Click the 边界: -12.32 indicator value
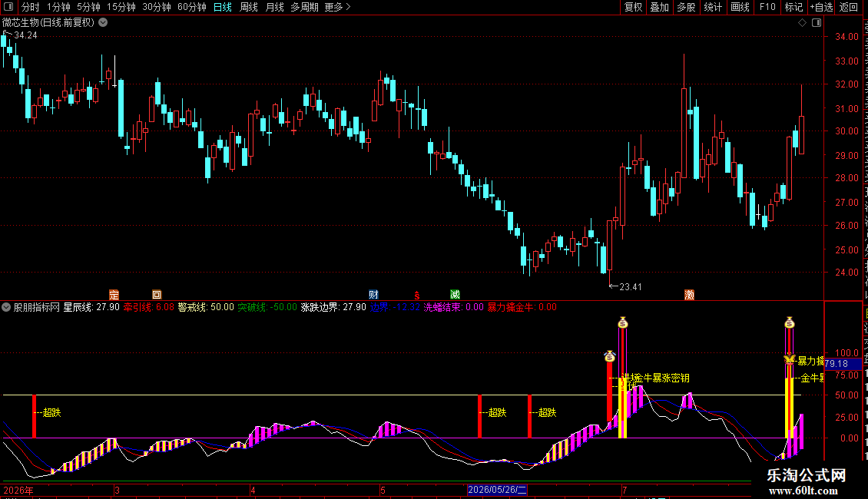This screenshot has height=499, width=868. [x=395, y=307]
